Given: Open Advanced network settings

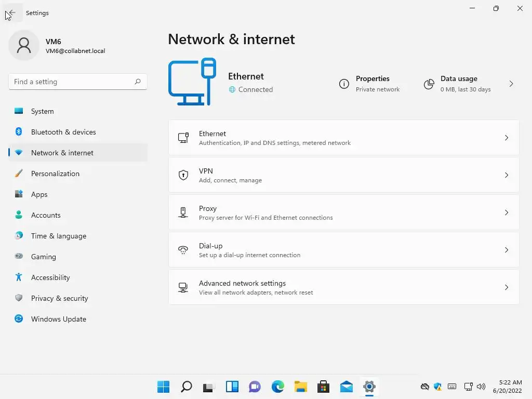Looking at the screenshot, I should (x=344, y=287).
